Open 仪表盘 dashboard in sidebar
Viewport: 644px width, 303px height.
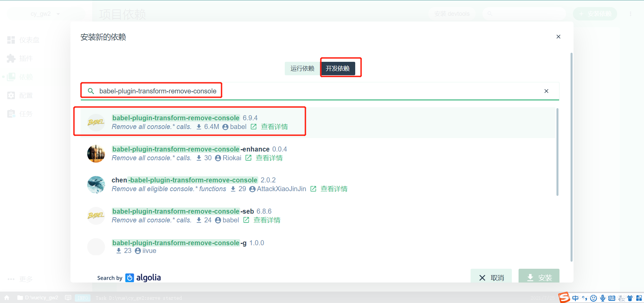(23, 40)
